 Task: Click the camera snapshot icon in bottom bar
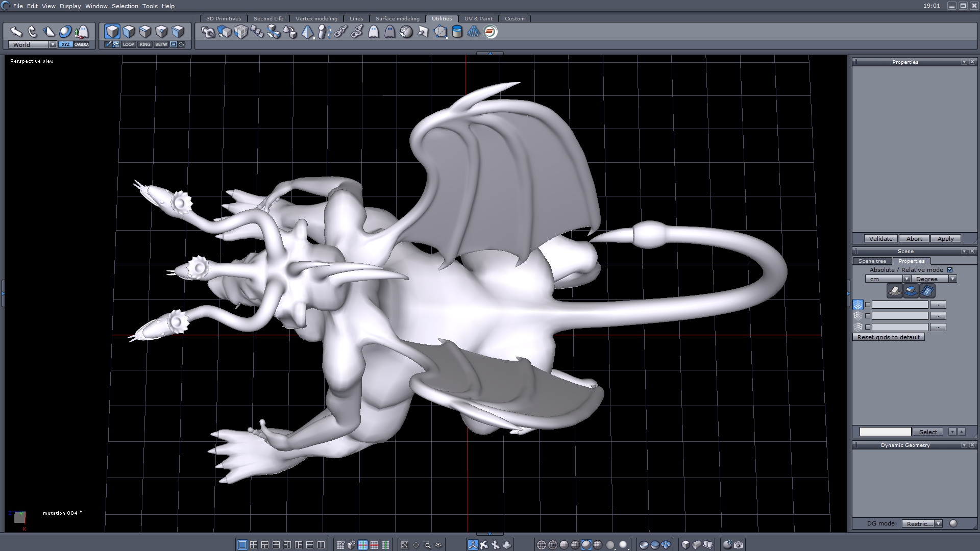click(739, 545)
